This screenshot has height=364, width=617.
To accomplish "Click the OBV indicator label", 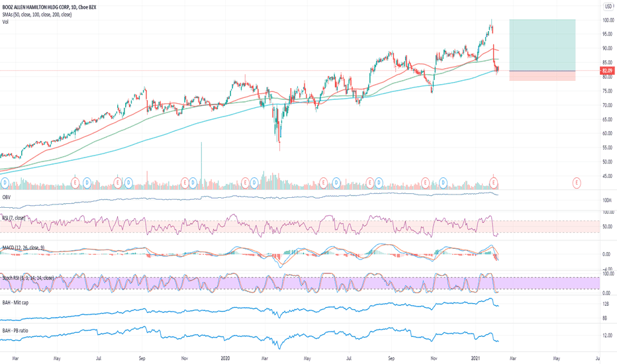I will coord(7,197).
